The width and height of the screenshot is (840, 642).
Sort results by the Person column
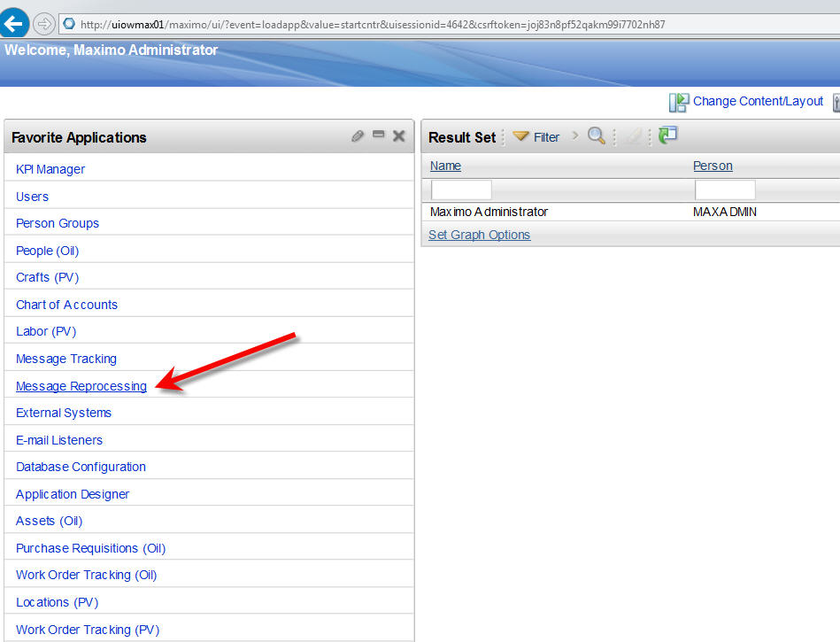(x=713, y=166)
